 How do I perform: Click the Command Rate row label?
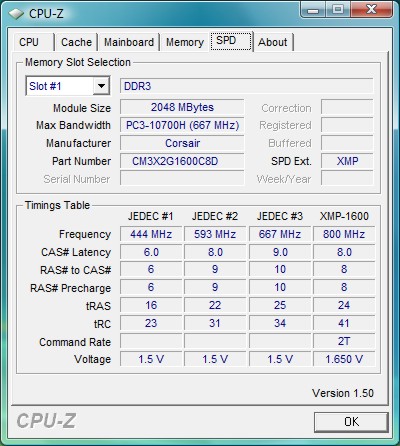[x=75, y=342]
